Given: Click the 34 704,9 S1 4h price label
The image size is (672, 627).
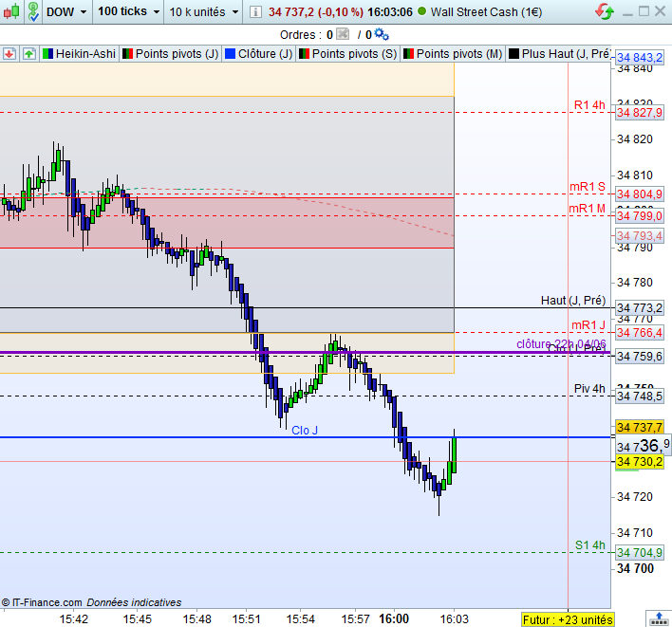Looking at the screenshot, I should point(640,552).
